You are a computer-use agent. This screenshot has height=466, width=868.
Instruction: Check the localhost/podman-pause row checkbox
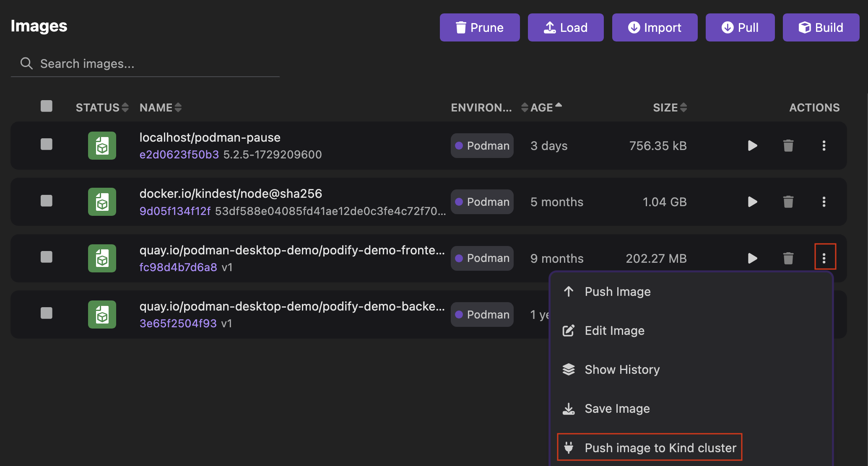47,145
